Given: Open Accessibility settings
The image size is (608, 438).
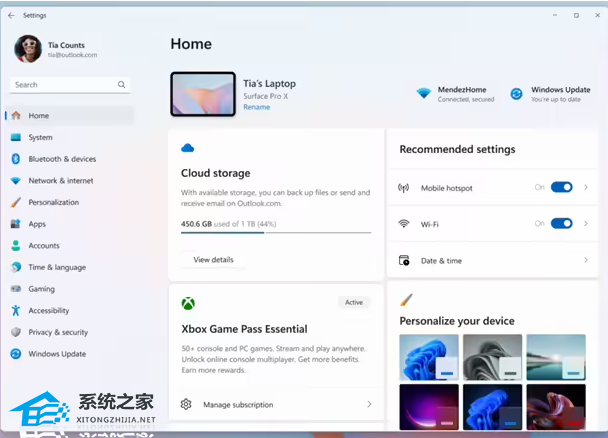Looking at the screenshot, I should 70,310.
